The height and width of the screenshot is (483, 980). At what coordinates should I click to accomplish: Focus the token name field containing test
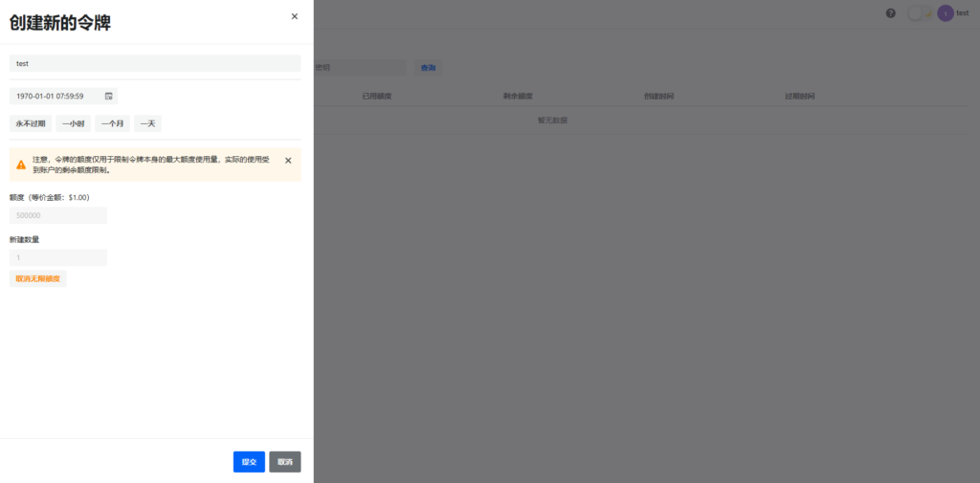click(155, 63)
